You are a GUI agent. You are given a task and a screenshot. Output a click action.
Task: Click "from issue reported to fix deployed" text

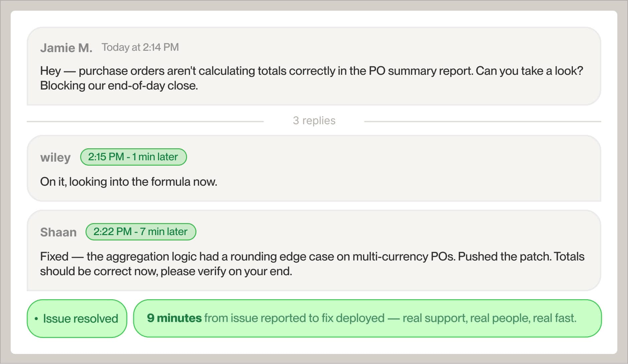[294, 318]
